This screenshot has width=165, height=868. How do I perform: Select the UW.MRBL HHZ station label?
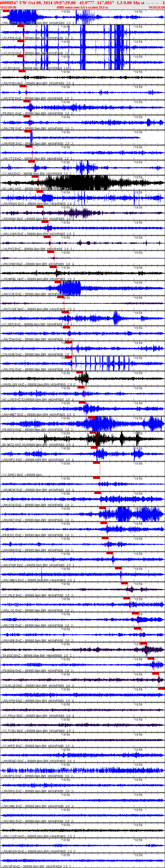coord(13,279)
